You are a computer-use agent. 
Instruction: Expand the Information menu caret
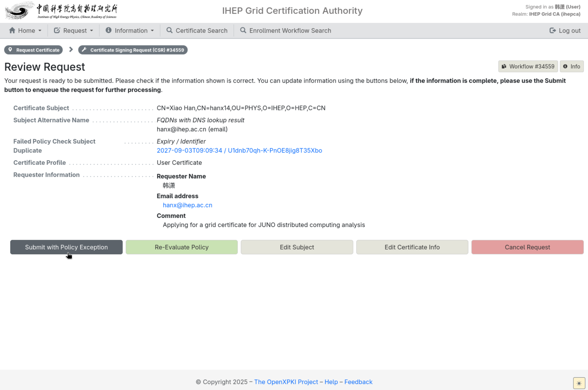point(152,31)
